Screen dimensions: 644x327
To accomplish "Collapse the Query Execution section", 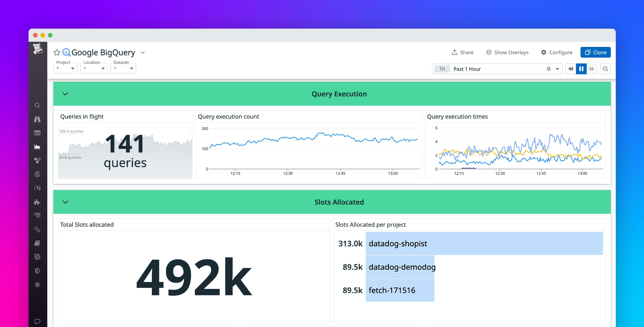I will point(65,94).
